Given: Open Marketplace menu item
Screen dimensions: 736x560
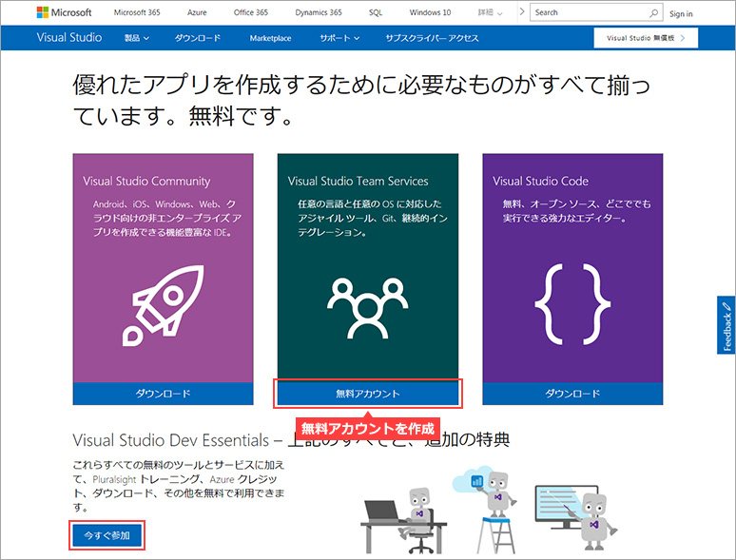Looking at the screenshot, I should (x=270, y=38).
